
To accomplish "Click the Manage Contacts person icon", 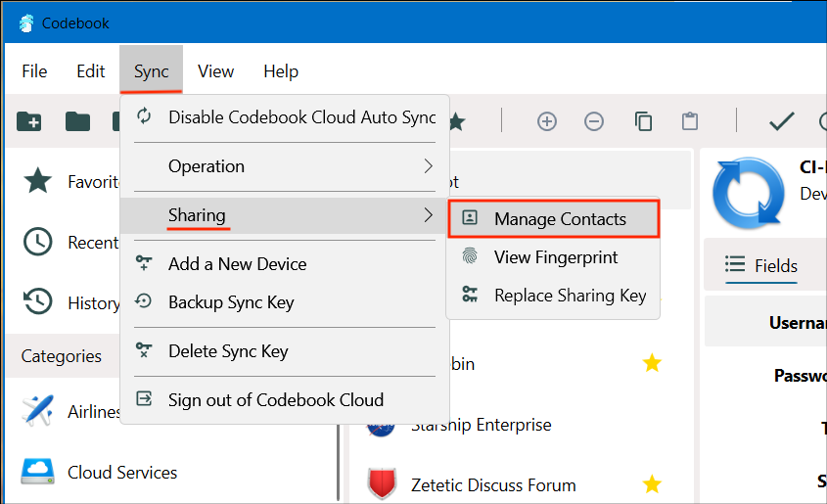I will [x=470, y=217].
